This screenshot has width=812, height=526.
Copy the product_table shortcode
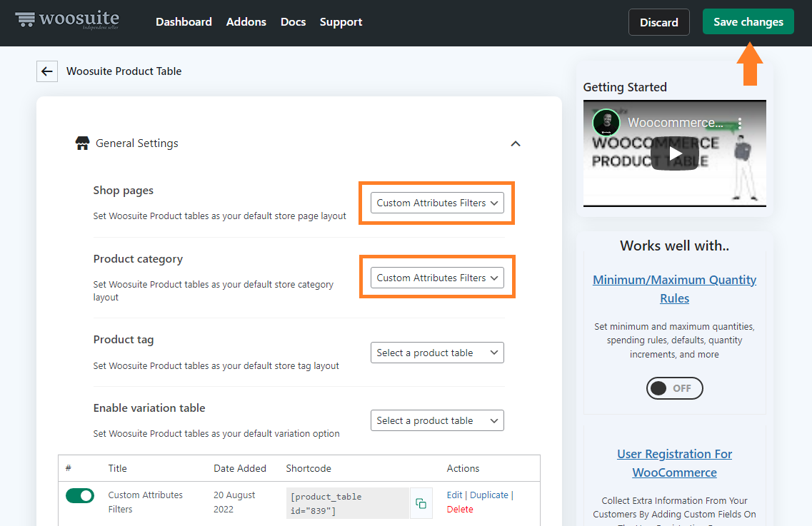point(421,503)
